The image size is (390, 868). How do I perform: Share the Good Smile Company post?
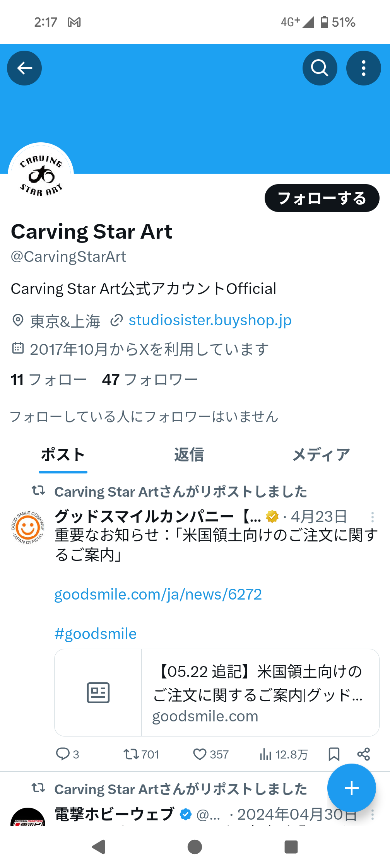363,754
